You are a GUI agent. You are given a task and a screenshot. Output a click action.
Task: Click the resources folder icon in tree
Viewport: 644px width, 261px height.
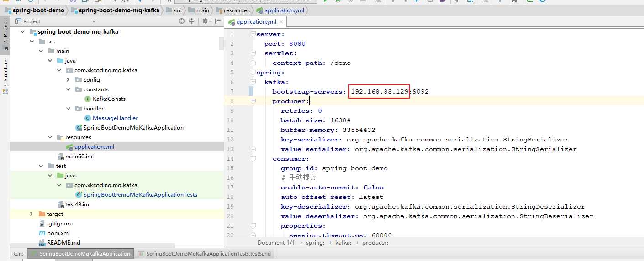click(x=60, y=137)
